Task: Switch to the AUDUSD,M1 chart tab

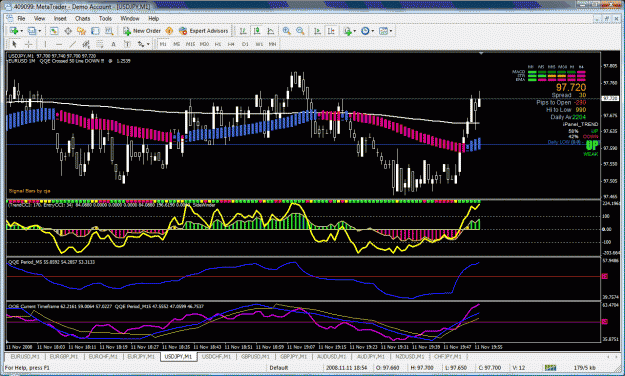Action: 332,356
